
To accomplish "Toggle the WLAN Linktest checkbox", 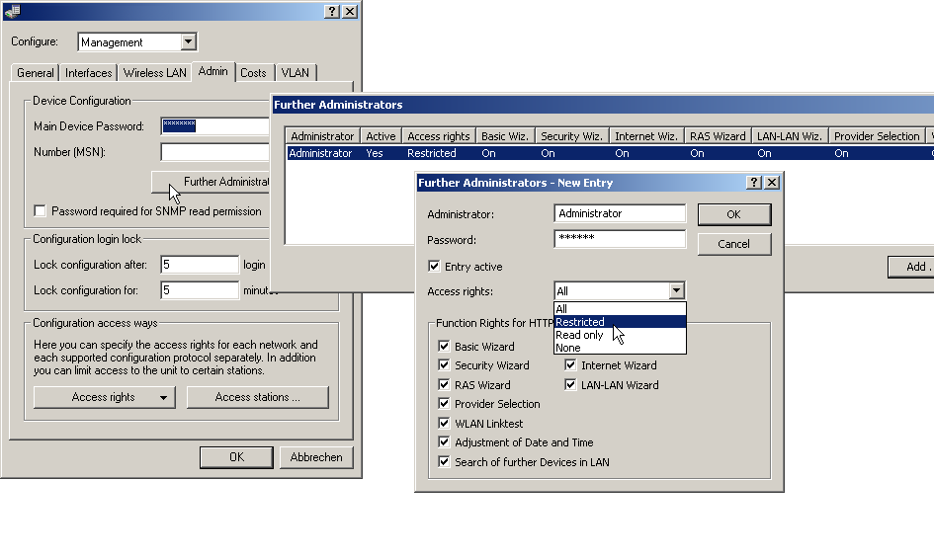I will point(444,424).
